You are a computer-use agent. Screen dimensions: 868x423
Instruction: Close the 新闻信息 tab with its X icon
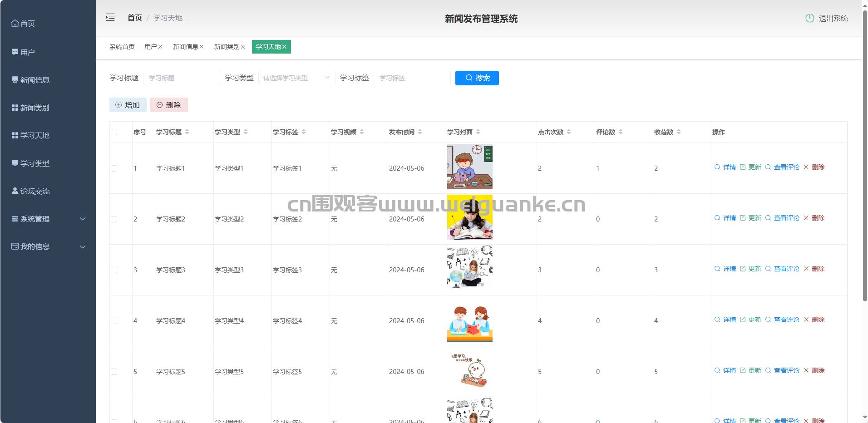pos(202,47)
